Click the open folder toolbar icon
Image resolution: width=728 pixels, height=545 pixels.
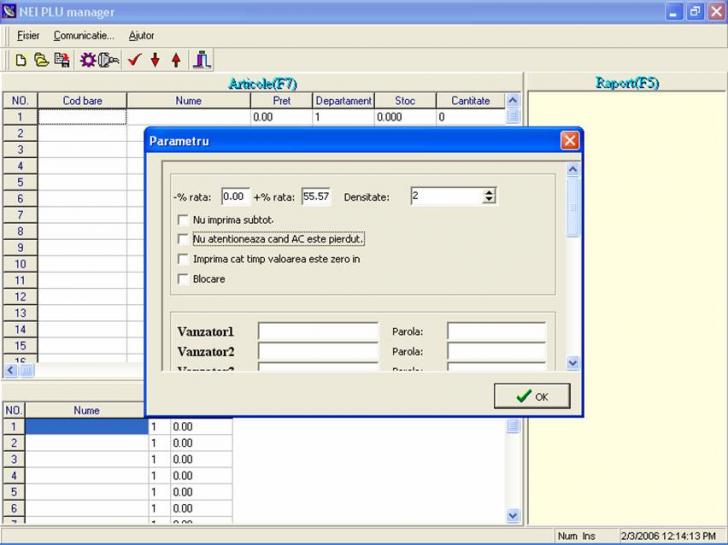coord(41,60)
